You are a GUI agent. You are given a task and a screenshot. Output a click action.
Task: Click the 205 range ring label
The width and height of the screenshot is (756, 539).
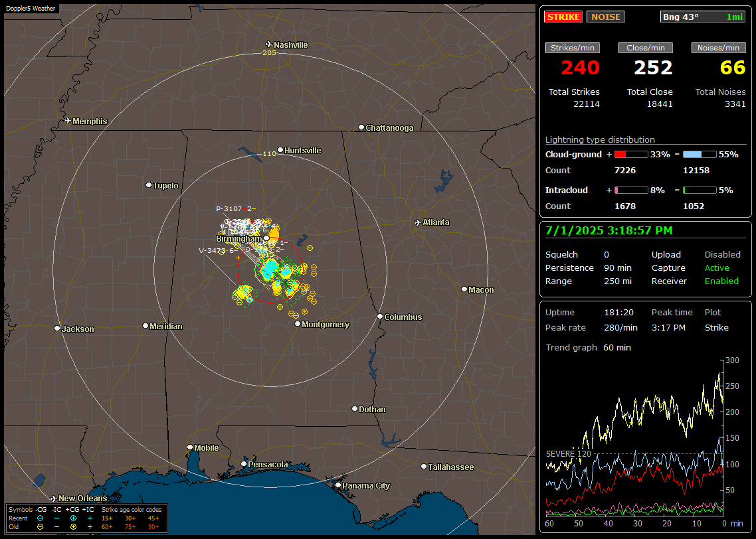point(269,52)
